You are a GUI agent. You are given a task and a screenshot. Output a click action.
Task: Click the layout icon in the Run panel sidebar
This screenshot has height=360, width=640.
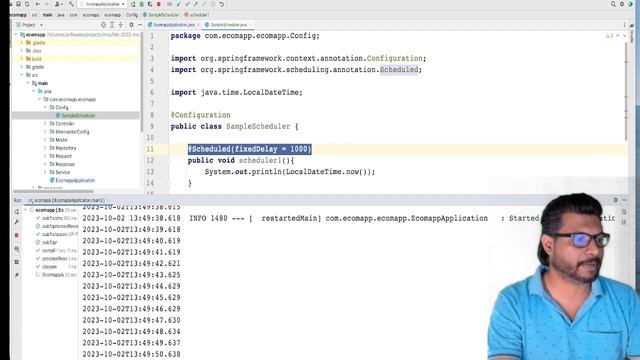[17, 262]
